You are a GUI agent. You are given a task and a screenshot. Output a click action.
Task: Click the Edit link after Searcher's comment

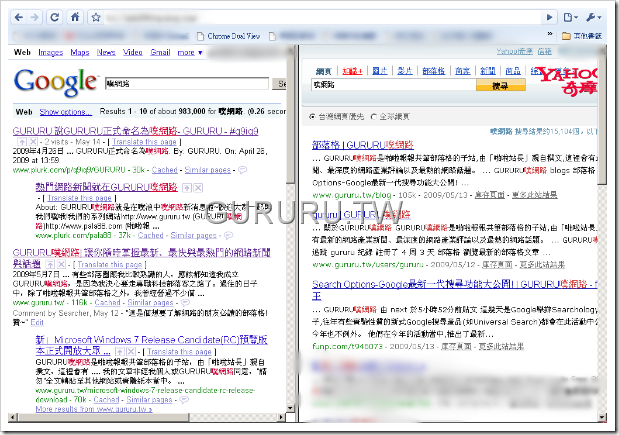tap(37, 322)
